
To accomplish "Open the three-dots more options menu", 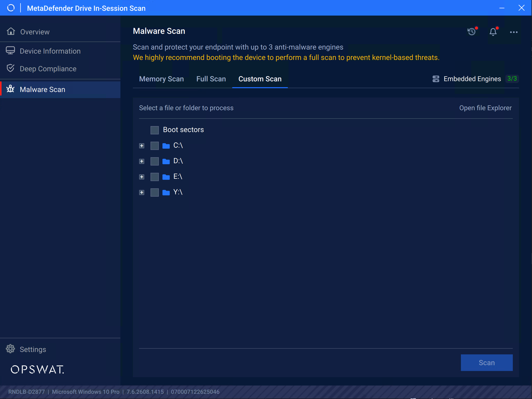I will [514, 32].
